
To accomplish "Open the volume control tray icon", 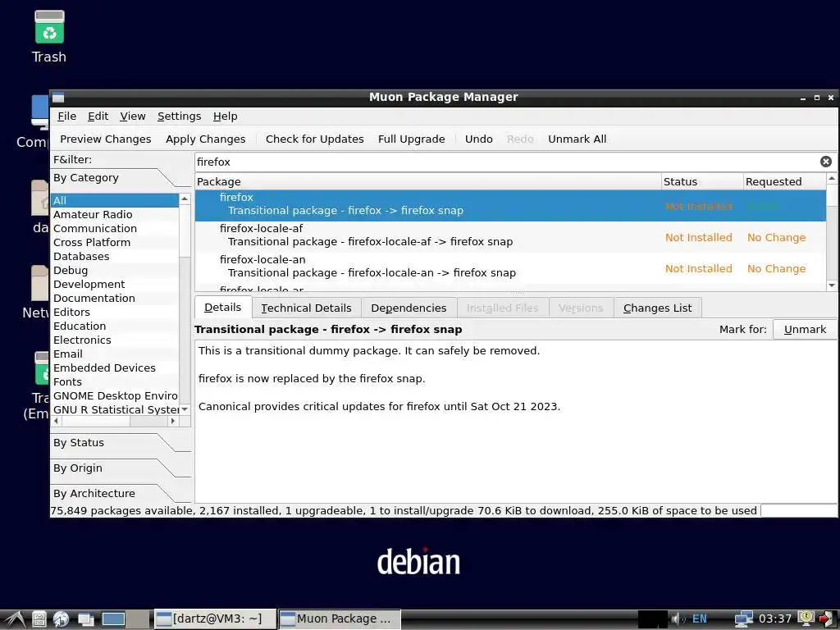I will click(678, 619).
